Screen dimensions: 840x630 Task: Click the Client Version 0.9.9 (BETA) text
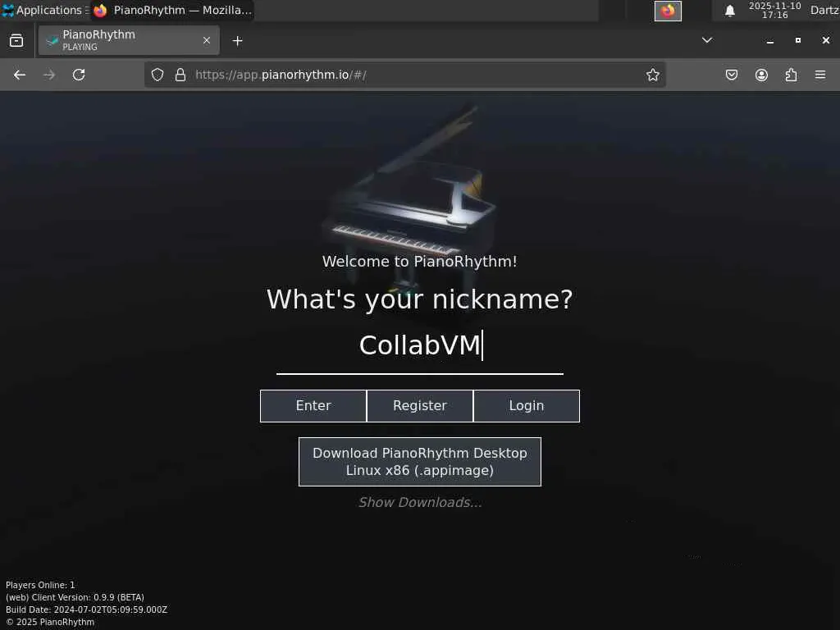tap(75, 597)
